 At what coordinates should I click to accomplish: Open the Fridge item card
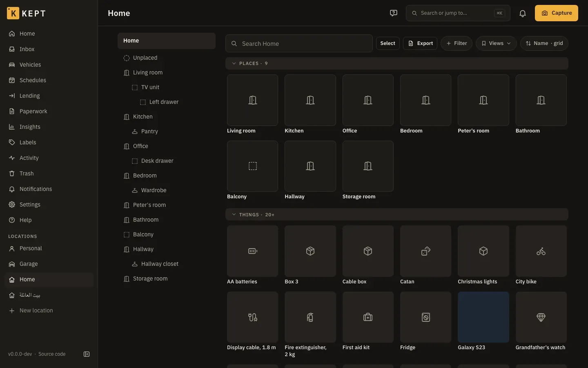(425, 321)
